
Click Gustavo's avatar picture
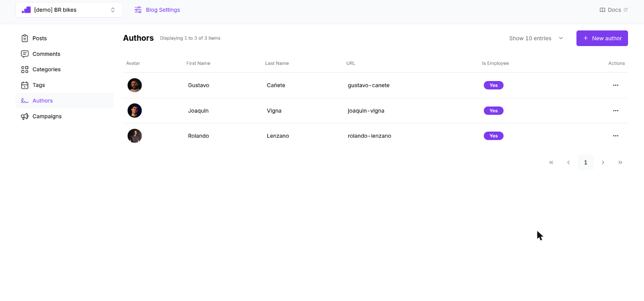(x=135, y=85)
